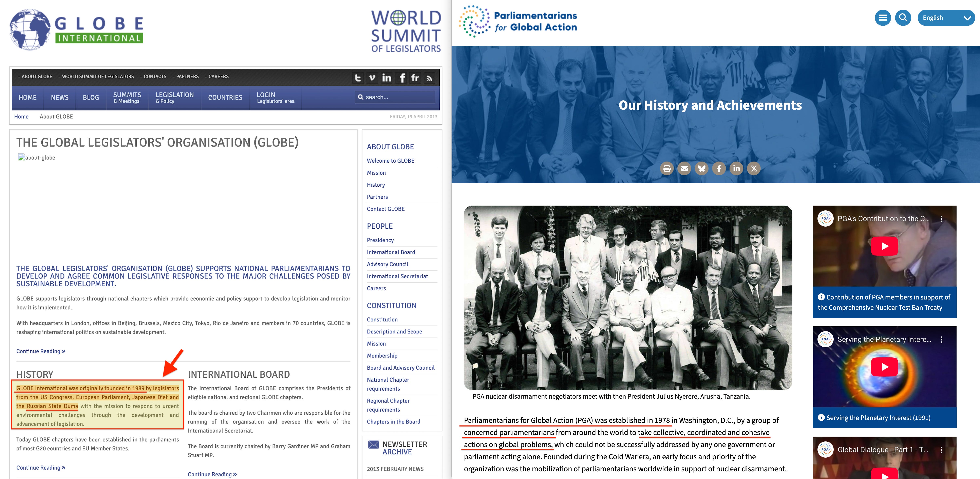Open three-dot menu on PGA's Contribution video

pos(942,219)
